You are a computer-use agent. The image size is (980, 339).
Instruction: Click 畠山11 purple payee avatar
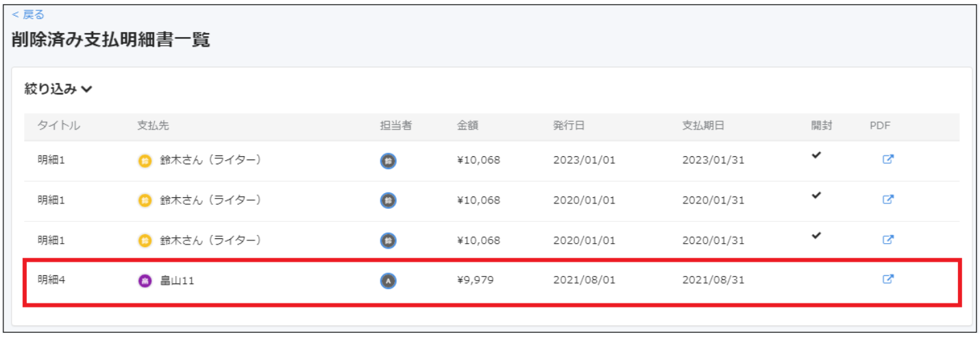tap(145, 280)
